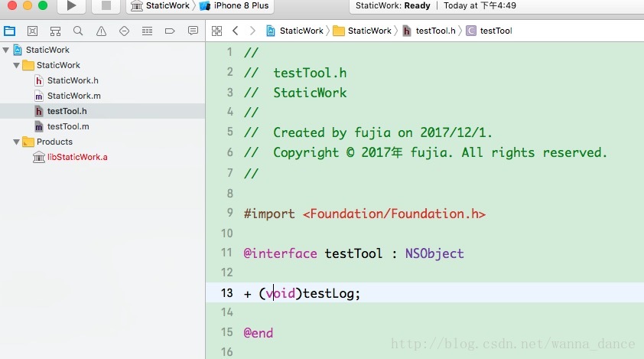This screenshot has height=359, width=644.
Task: Select the StaticWork folder row
Action: point(102,65)
